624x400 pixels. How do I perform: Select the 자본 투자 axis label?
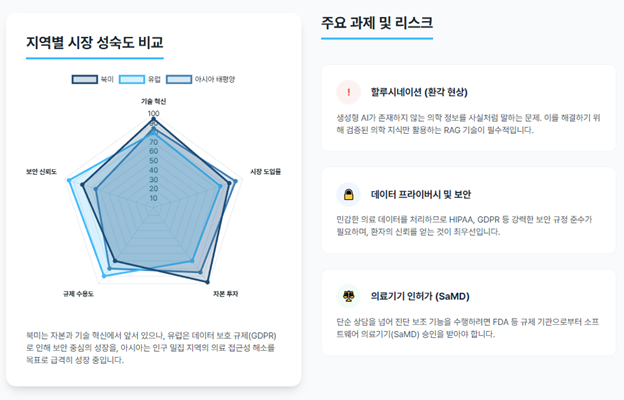click(226, 294)
